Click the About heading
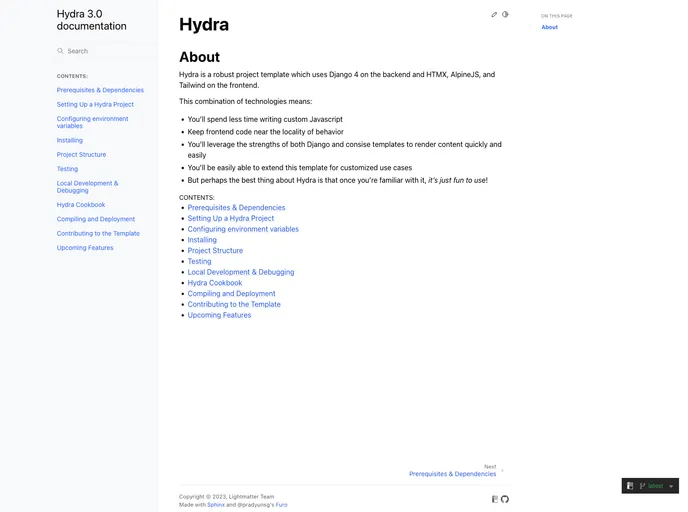The width and height of the screenshot is (688, 512). (200, 57)
